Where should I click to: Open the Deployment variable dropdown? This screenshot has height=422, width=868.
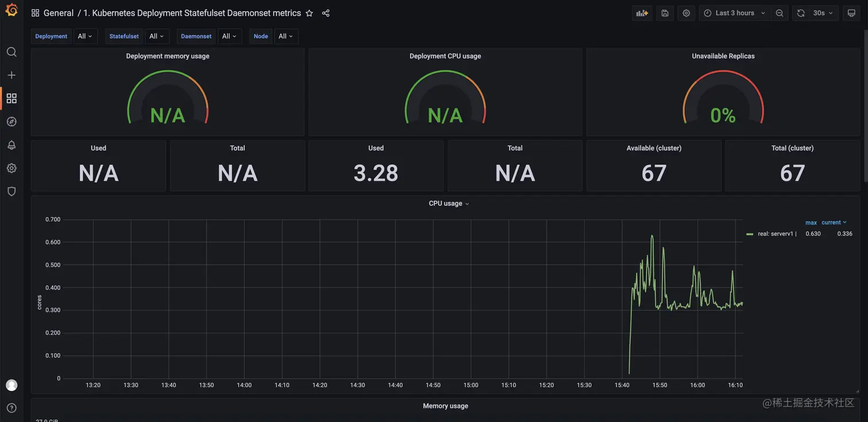coord(85,36)
